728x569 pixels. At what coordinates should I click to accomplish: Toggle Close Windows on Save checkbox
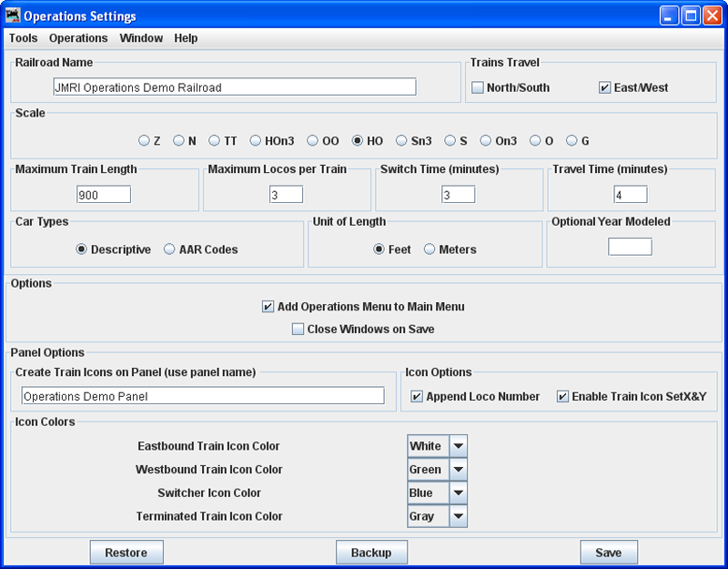click(298, 330)
